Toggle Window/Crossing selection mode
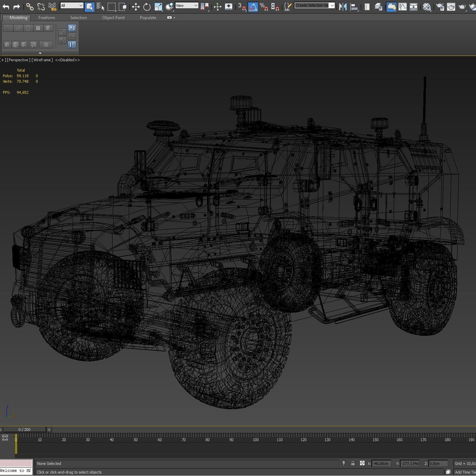This screenshot has height=476, width=476. (x=123, y=6)
